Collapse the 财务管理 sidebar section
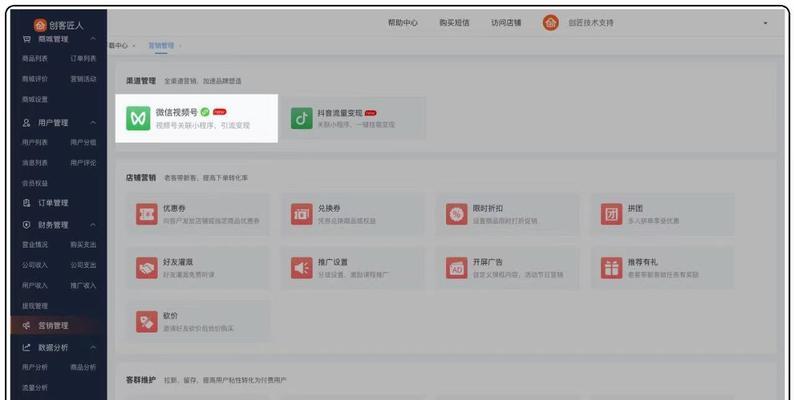This screenshot has height=400, width=794. point(93,224)
